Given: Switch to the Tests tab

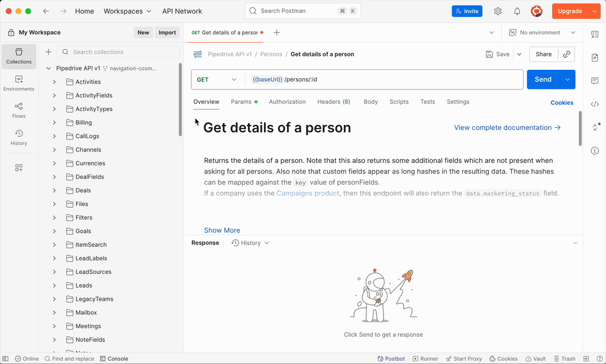Looking at the screenshot, I should click(427, 102).
